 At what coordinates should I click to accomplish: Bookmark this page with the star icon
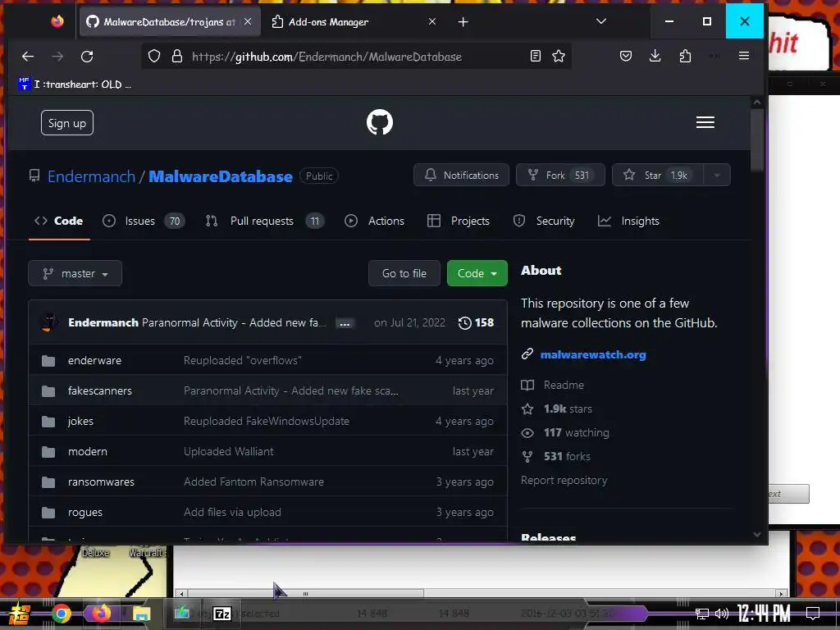pyautogui.click(x=559, y=56)
